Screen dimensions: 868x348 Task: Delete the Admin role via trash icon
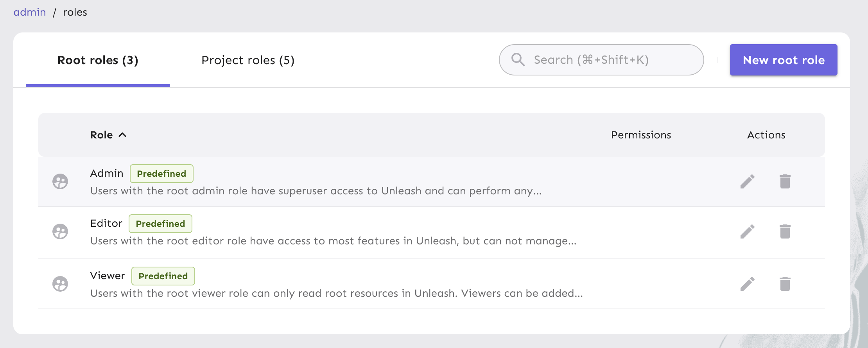pyautogui.click(x=786, y=181)
